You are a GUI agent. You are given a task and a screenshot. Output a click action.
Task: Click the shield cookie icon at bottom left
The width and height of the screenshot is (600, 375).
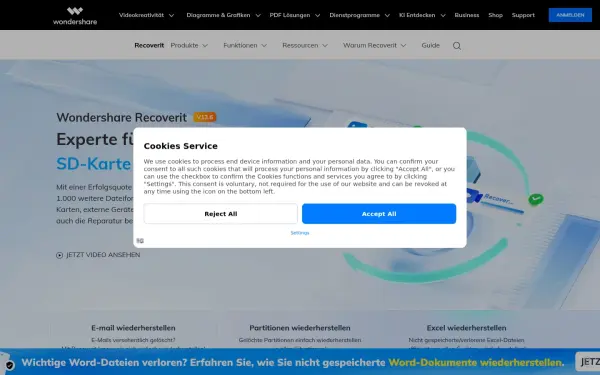click(x=10, y=365)
